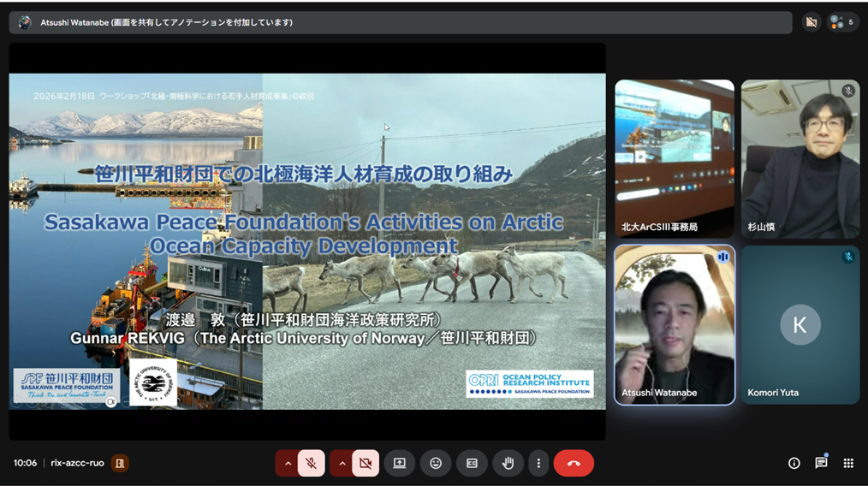Expand video settings arrow beside camera

coord(342,463)
